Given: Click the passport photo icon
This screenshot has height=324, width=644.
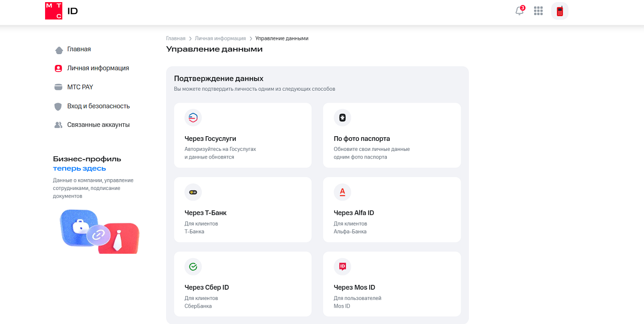Looking at the screenshot, I should point(342,117).
